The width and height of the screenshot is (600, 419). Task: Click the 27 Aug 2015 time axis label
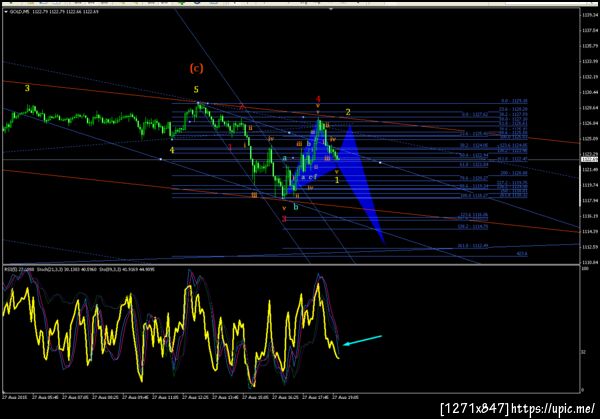(15, 397)
